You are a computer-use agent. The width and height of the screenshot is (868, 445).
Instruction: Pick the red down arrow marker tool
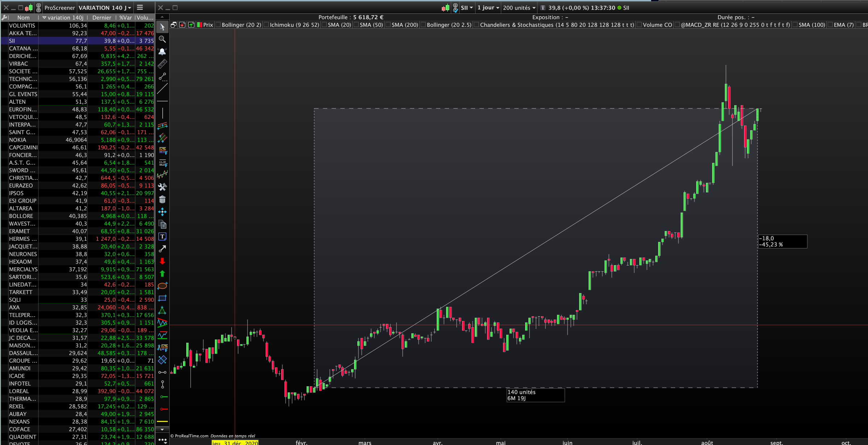(162, 261)
